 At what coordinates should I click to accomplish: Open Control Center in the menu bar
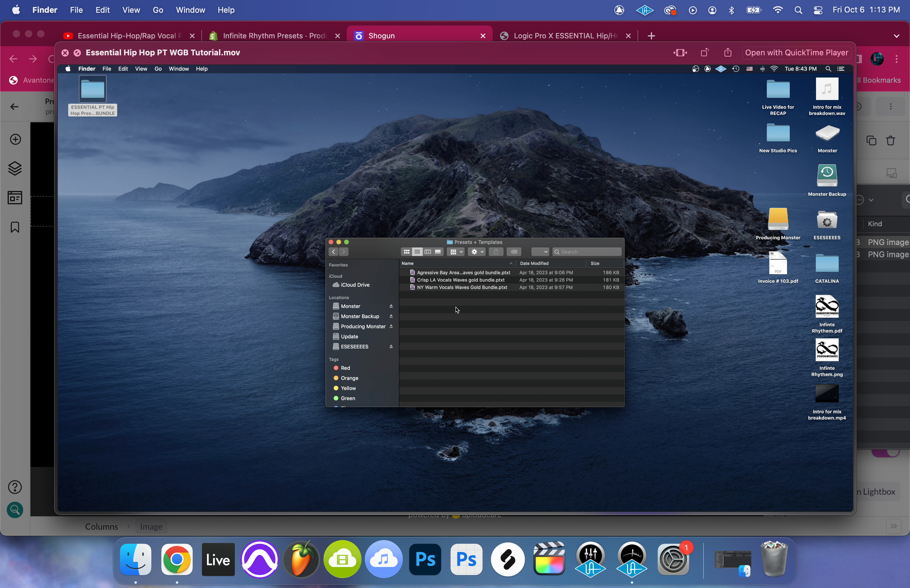point(818,10)
